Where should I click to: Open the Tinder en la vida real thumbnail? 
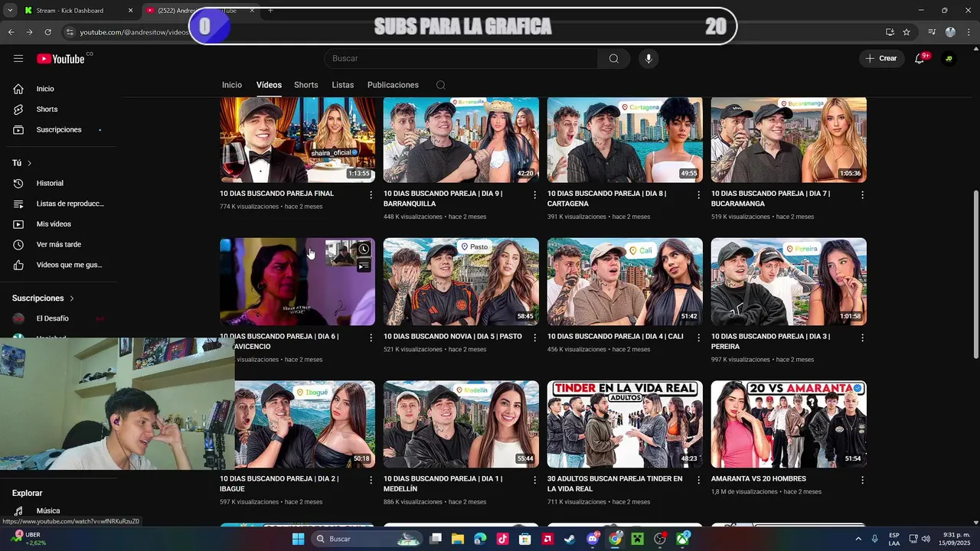(625, 424)
